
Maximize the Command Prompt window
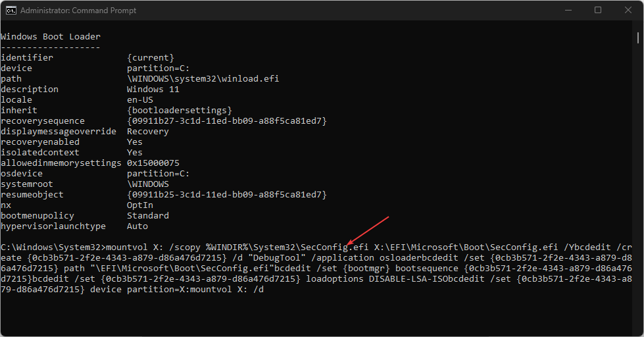[598, 11]
